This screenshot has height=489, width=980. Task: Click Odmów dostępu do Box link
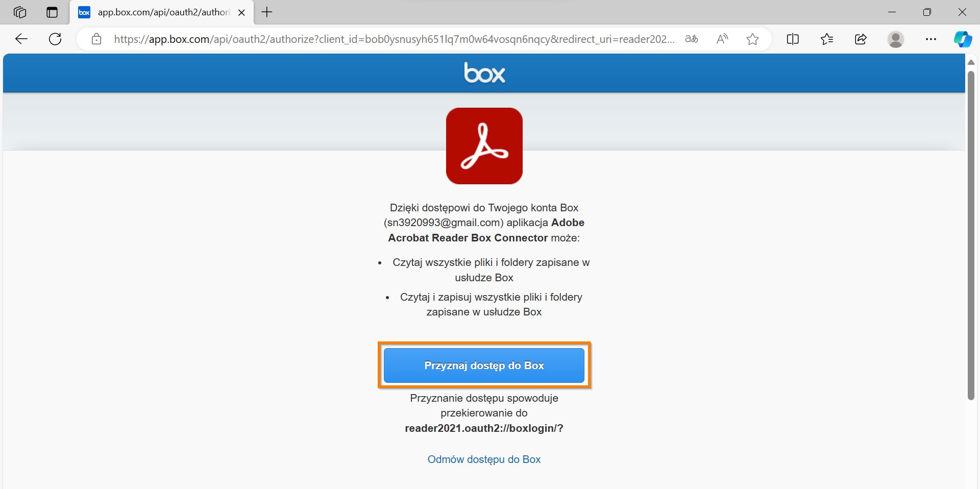pos(484,459)
